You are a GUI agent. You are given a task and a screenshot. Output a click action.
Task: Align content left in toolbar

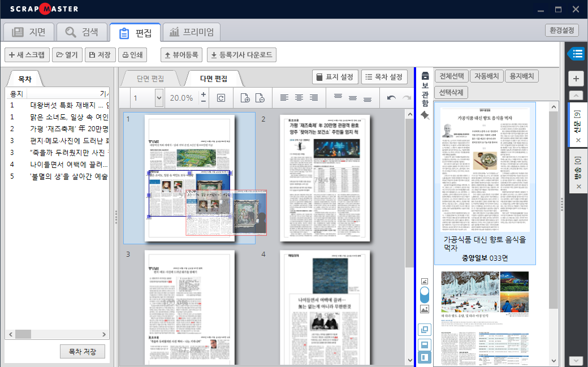[284, 98]
